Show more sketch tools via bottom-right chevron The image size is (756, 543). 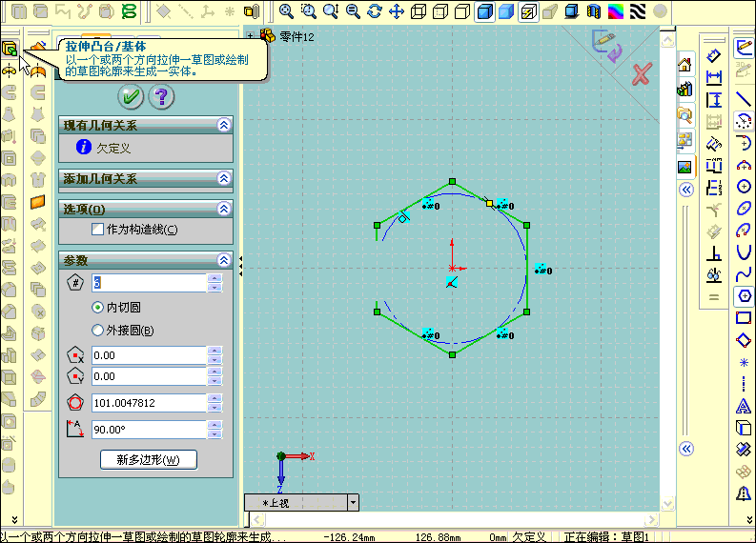pyautogui.click(x=749, y=519)
